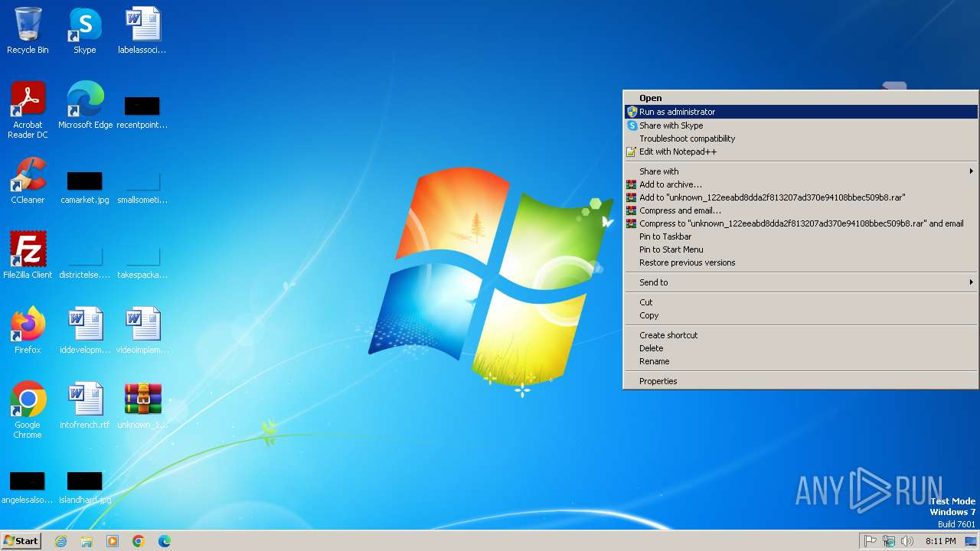Open Properties from the context menu
This screenshot has width=980, height=551.
tap(801, 381)
